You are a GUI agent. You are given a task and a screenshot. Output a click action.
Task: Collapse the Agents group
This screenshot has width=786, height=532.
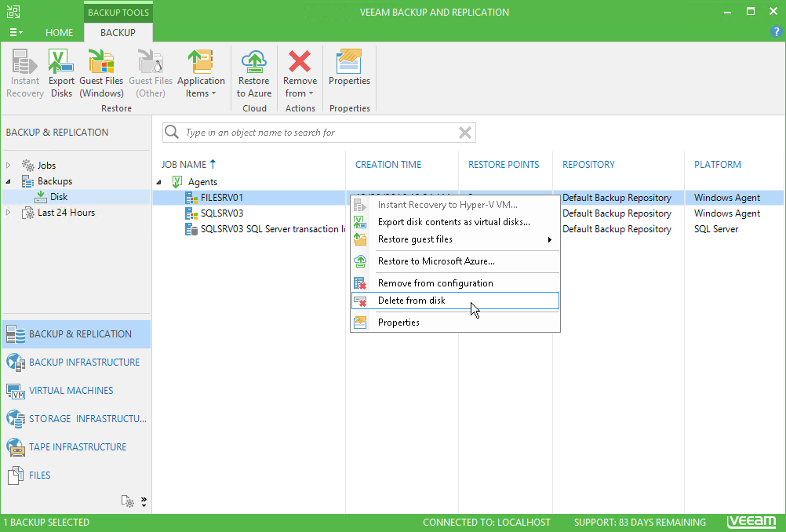[159, 182]
